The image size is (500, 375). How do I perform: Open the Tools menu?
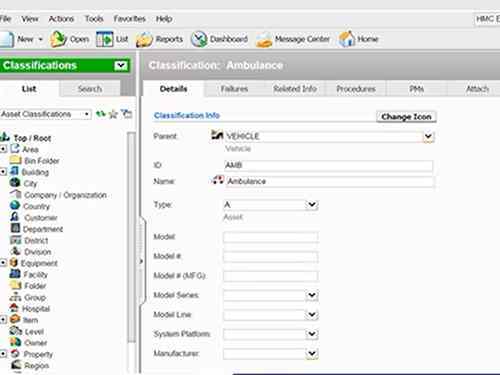[94, 19]
